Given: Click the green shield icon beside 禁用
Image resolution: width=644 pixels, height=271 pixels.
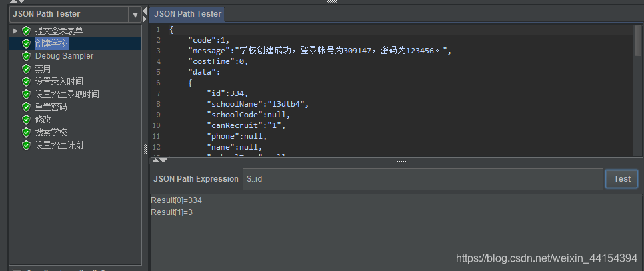Looking at the screenshot, I should pos(26,69).
